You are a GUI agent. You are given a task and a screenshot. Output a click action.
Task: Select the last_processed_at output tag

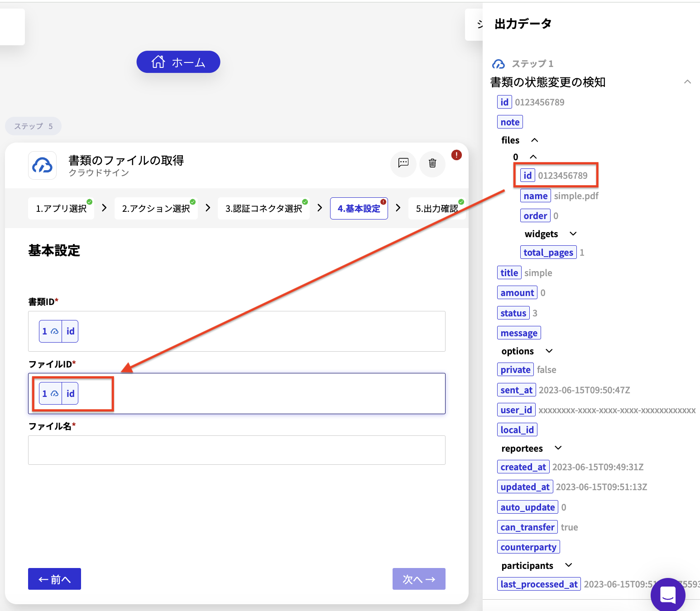click(539, 584)
